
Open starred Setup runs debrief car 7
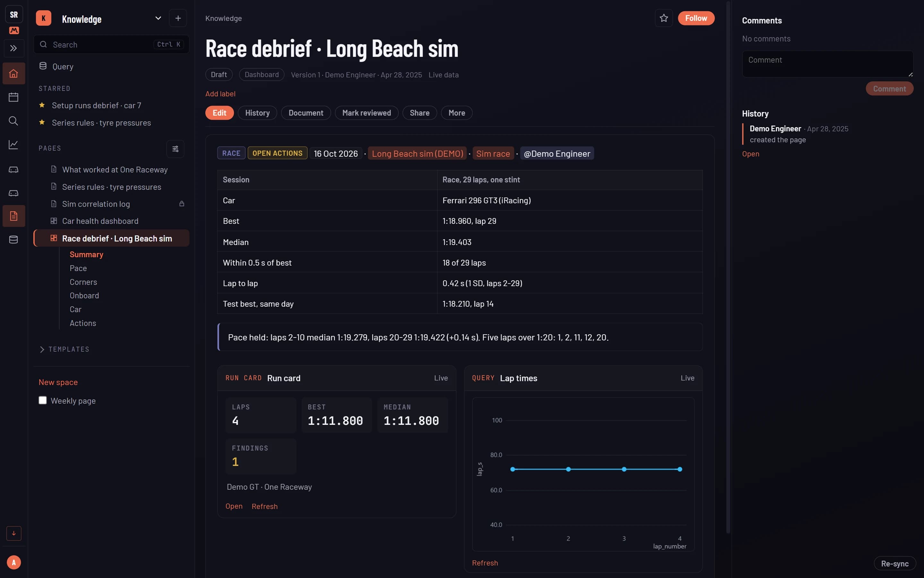tap(96, 105)
